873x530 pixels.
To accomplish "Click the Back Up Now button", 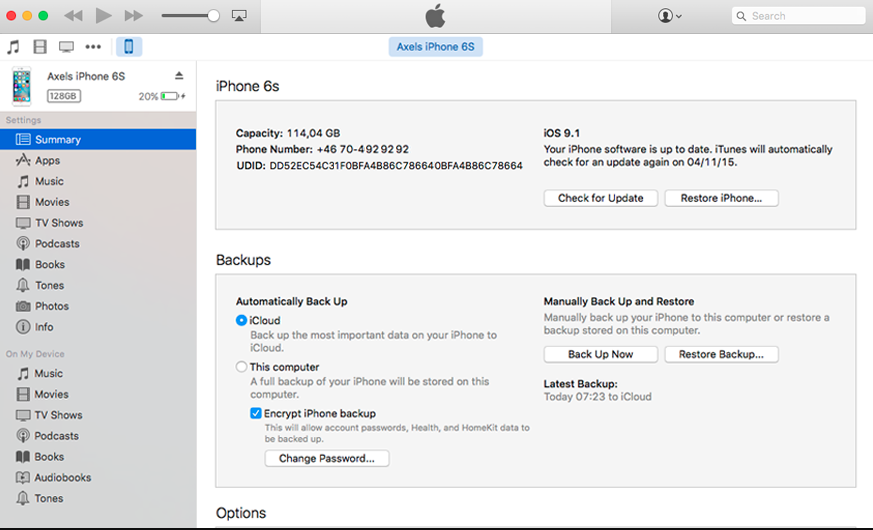I will 601,354.
